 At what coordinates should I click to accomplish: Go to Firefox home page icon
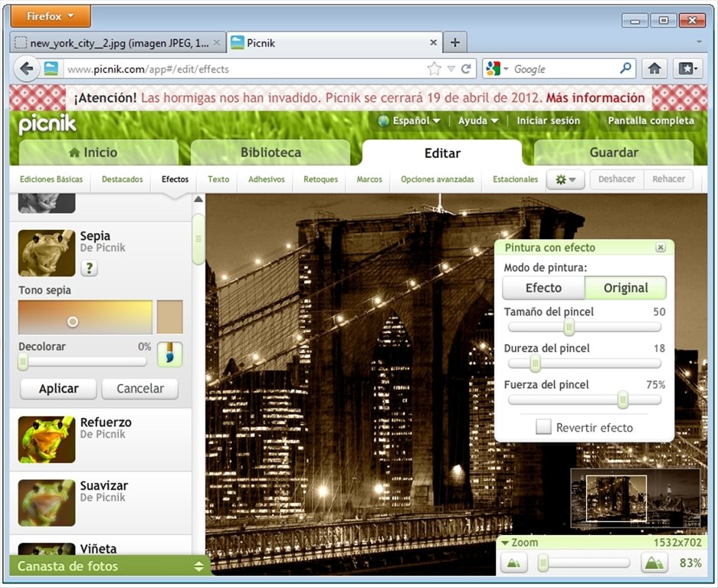[654, 69]
